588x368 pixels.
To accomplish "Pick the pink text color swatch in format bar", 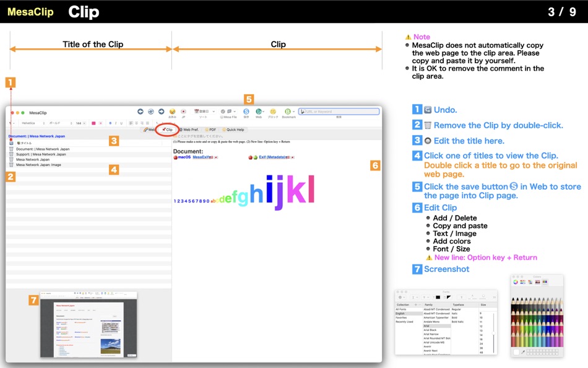I will pyautogui.click(x=93, y=123).
